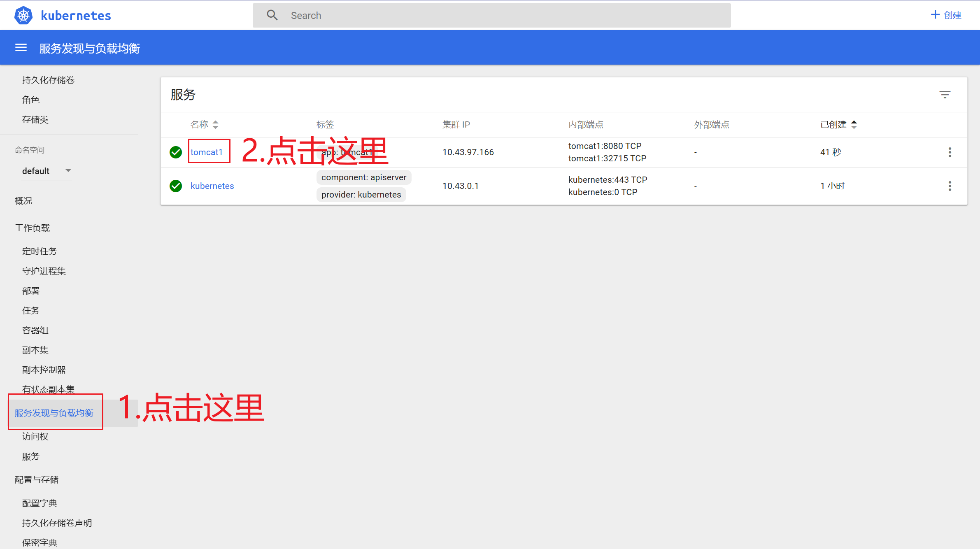
Task: Open the tomcat1 service link
Action: click(207, 152)
